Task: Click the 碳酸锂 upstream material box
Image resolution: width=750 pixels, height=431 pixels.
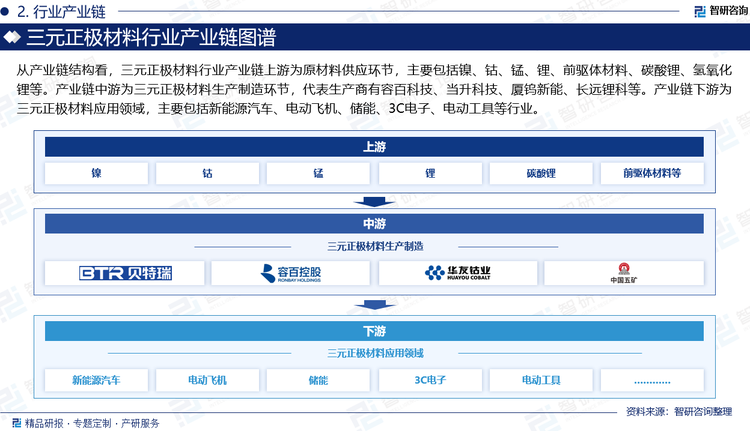Action: [x=541, y=173]
